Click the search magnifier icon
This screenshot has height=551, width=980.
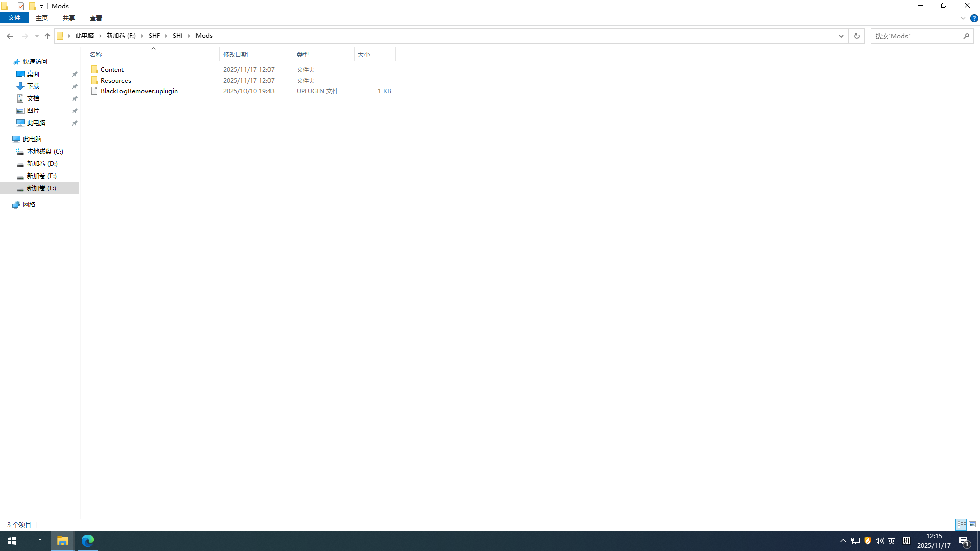click(x=966, y=36)
